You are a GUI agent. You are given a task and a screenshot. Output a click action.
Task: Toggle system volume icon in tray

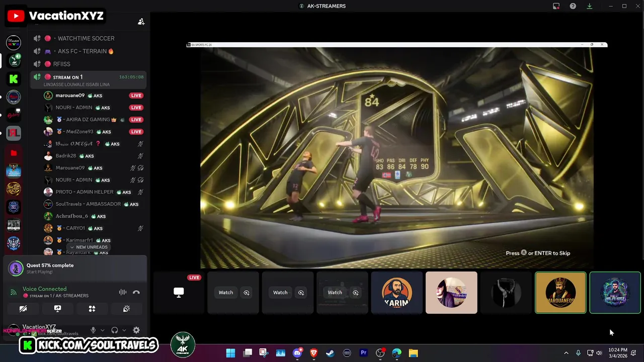pyautogui.click(x=599, y=353)
